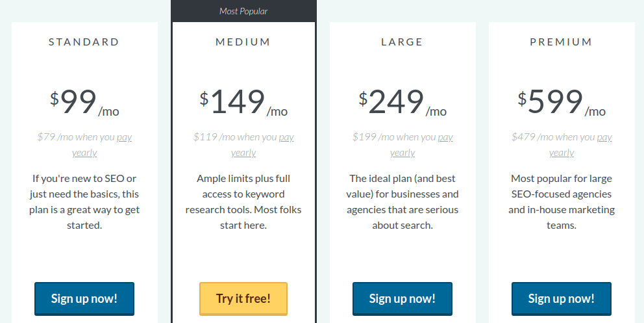Image resolution: width=644 pixels, height=323 pixels.
Task: Click Sign up now for Standard plan
Action: tap(84, 299)
